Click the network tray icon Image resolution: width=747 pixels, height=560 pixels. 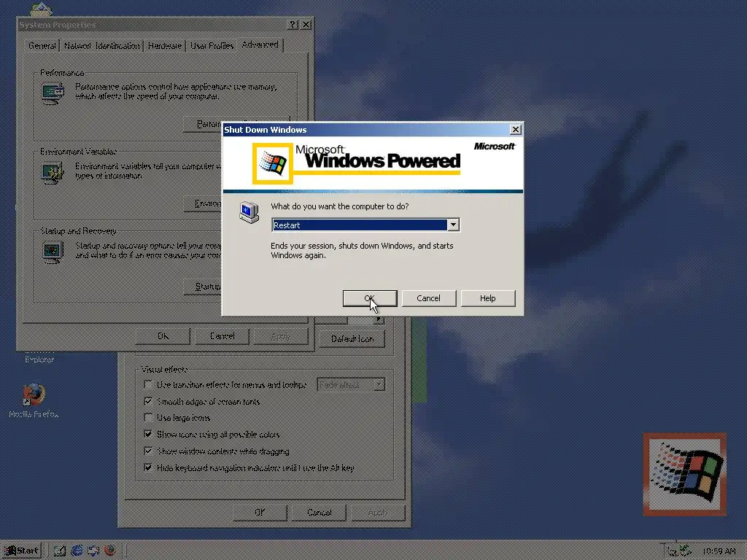tap(672, 551)
